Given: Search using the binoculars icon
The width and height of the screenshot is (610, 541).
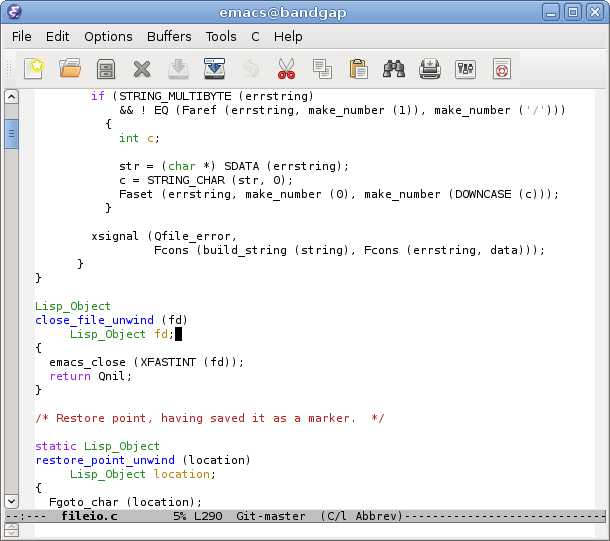Looking at the screenshot, I should (394, 69).
